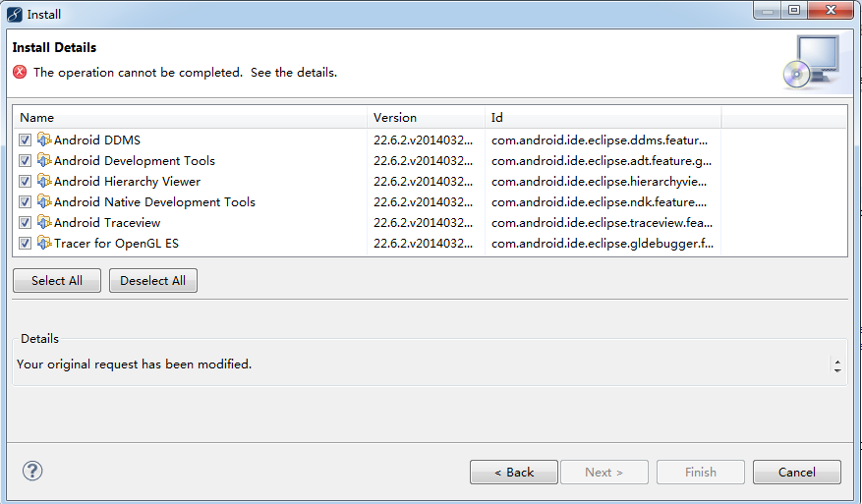Open help via the question mark icon

[x=32, y=471]
